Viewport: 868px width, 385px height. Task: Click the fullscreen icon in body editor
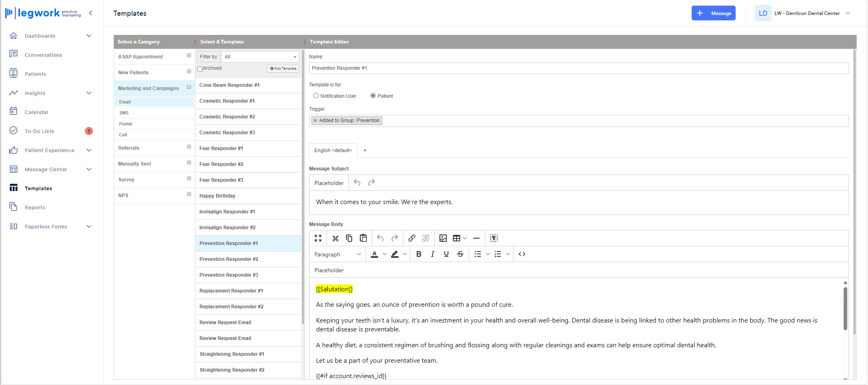tap(318, 238)
